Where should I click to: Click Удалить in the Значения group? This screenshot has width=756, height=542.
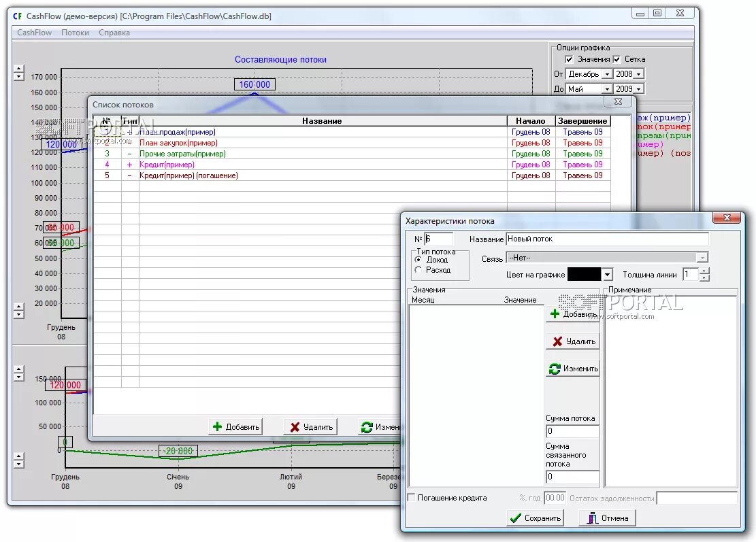[x=573, y=341]
